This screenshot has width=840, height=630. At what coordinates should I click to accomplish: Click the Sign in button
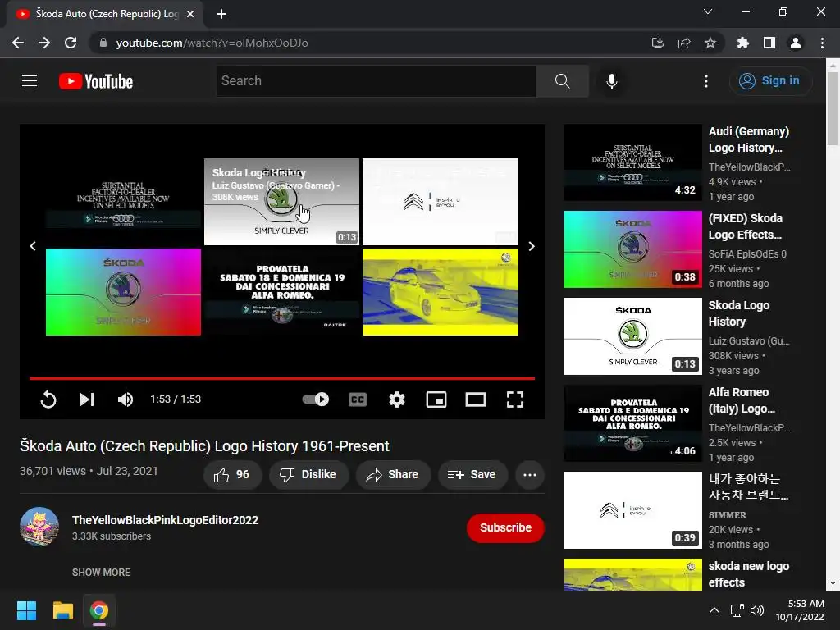[x=770, y=81]
